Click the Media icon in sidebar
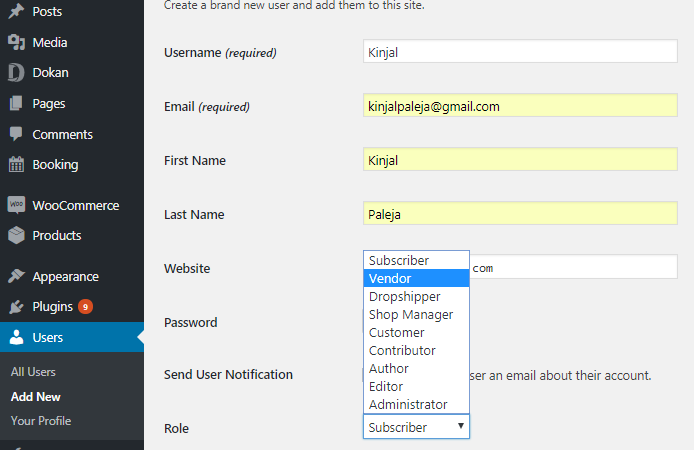Viewport: 694px width, 450px height. tap(16, 42)
